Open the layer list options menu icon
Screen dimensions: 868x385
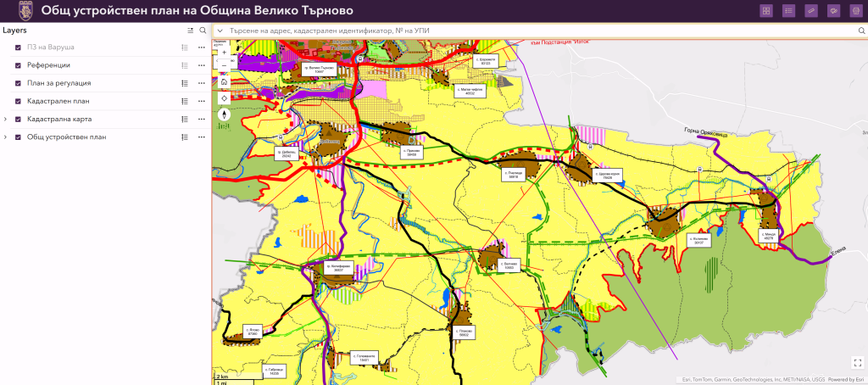coord(191,31)
